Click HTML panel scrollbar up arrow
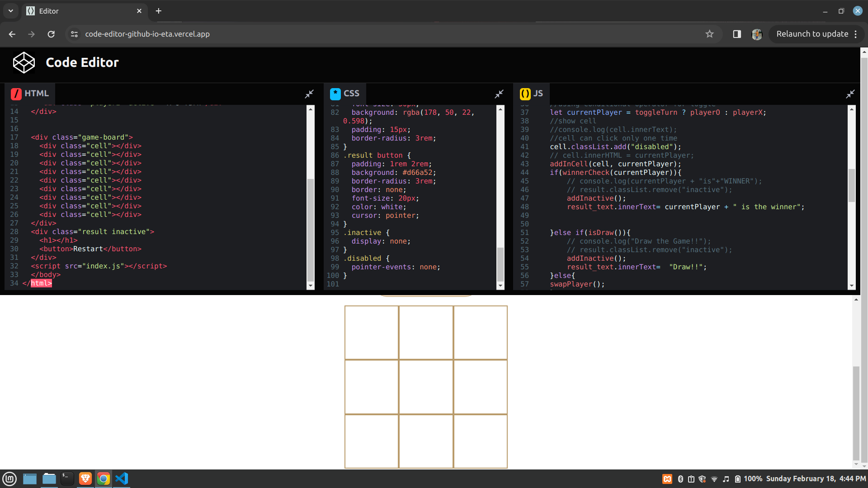 pyautogui.click(x=311, y=109)
